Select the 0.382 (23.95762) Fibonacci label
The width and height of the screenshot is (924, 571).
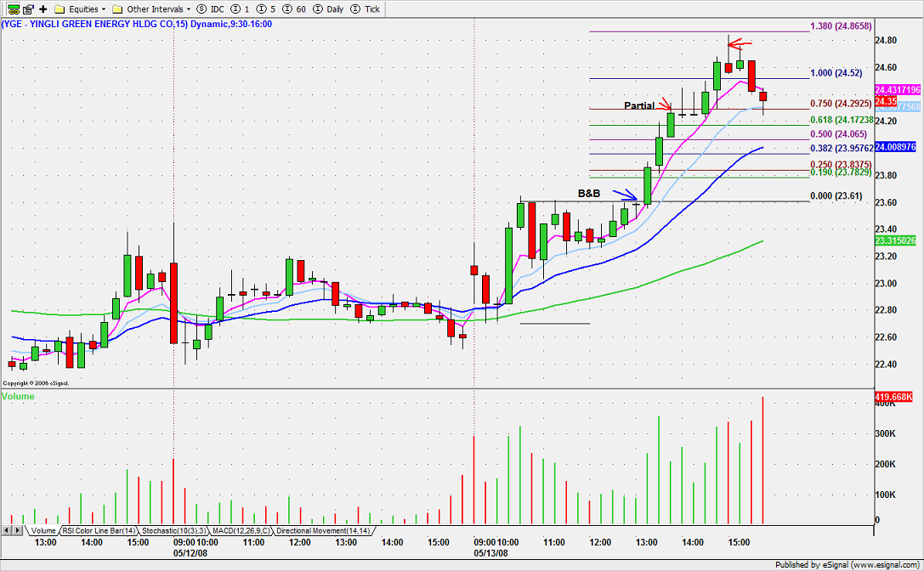tap(842, 149)
